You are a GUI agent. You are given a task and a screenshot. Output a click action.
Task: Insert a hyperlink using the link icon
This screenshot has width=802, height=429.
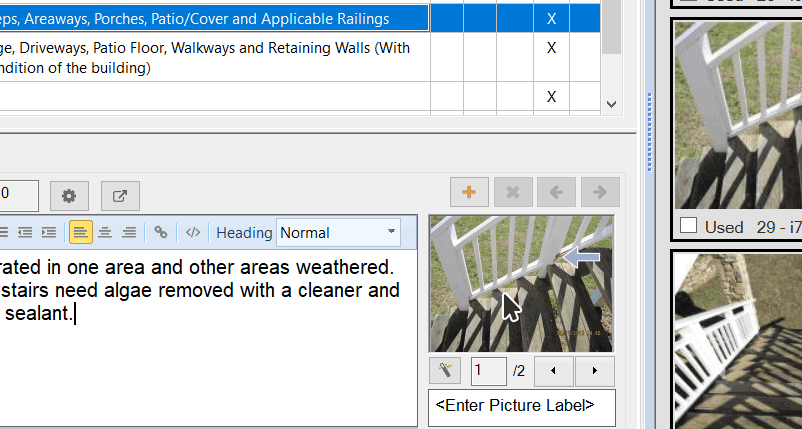pyautogui.click(x=160, y=232)
